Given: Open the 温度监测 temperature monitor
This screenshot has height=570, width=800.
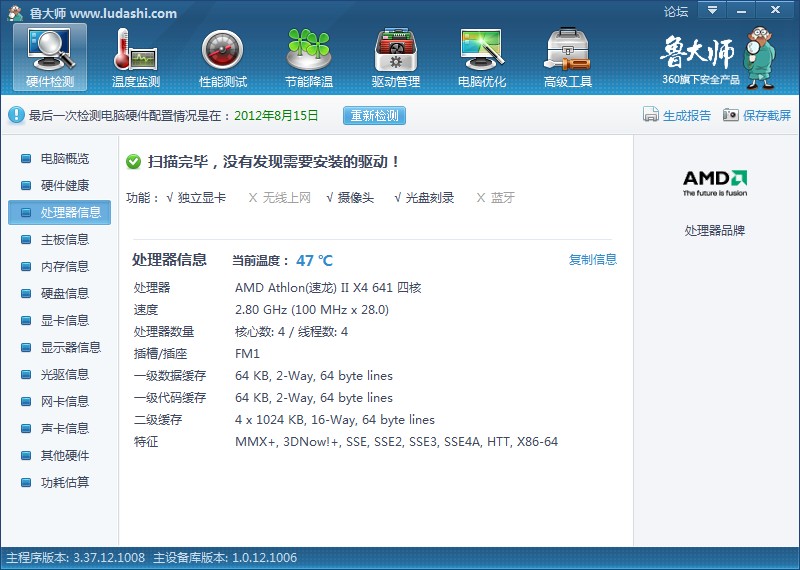Looking at the screenshot, I should 136,57.
